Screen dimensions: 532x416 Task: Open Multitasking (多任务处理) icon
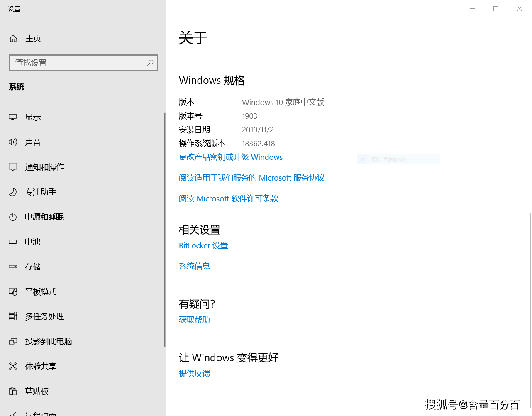[x=13, y=316]
